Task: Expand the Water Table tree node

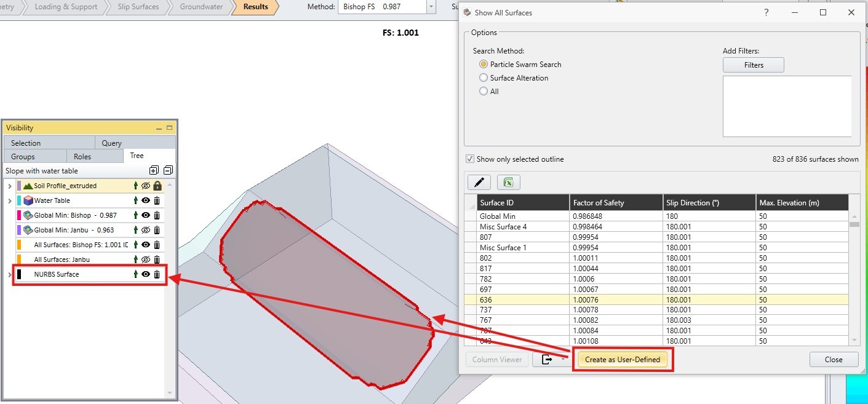Action: click(9, 200)
